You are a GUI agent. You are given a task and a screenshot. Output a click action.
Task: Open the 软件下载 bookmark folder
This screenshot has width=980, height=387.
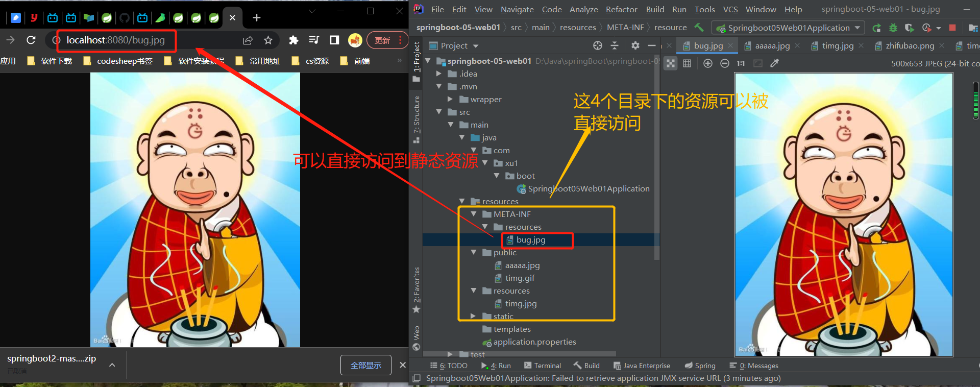50,61
